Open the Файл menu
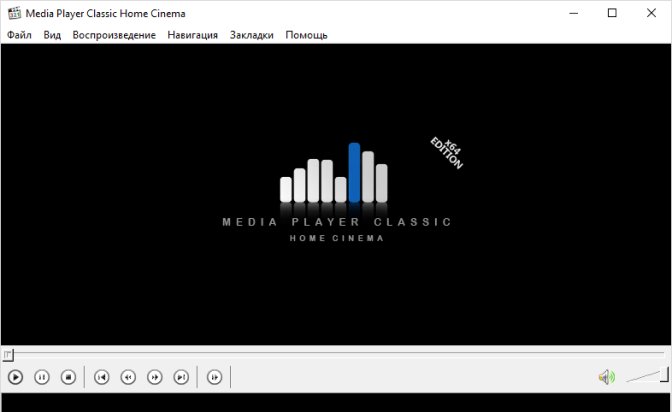This screenshot has height=412, width=672. point(19,35)
